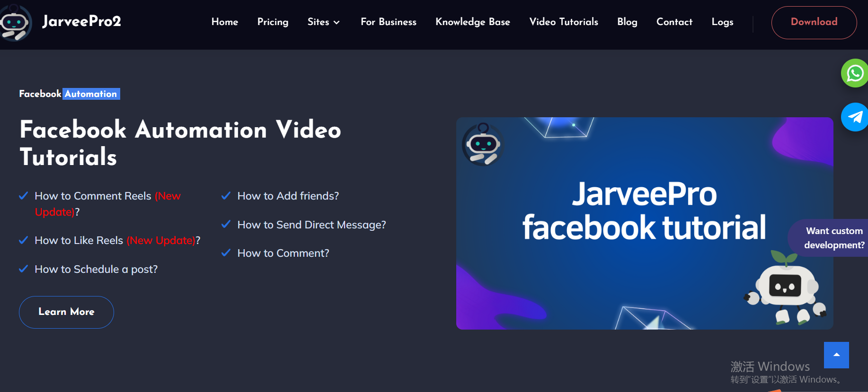Open How to Like Reels tutorial
This screenshot has width=868, height=392.
117,241
